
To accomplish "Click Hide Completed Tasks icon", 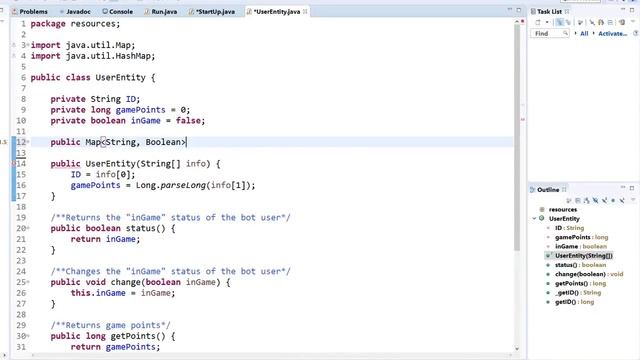I will (592, 22).
